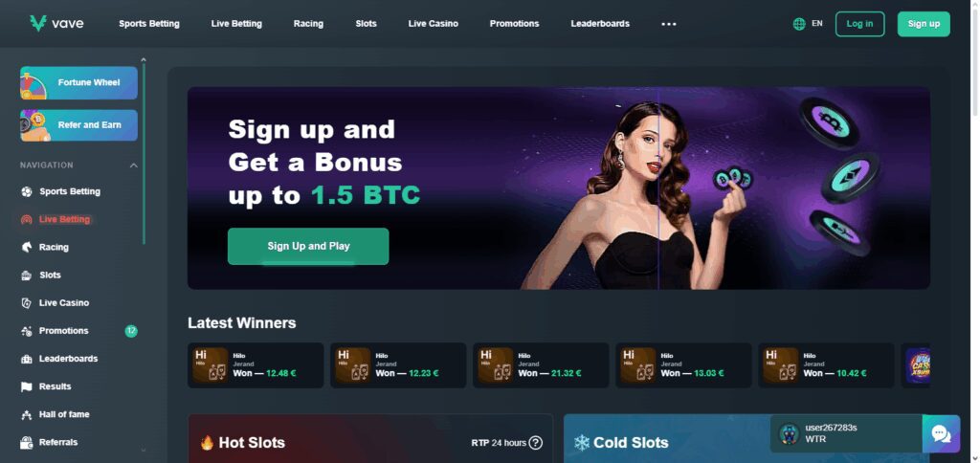The height and width of the screenshot is (463, 980).
Task: Open the Fortune Wheel banner
Action: point(78,82)
